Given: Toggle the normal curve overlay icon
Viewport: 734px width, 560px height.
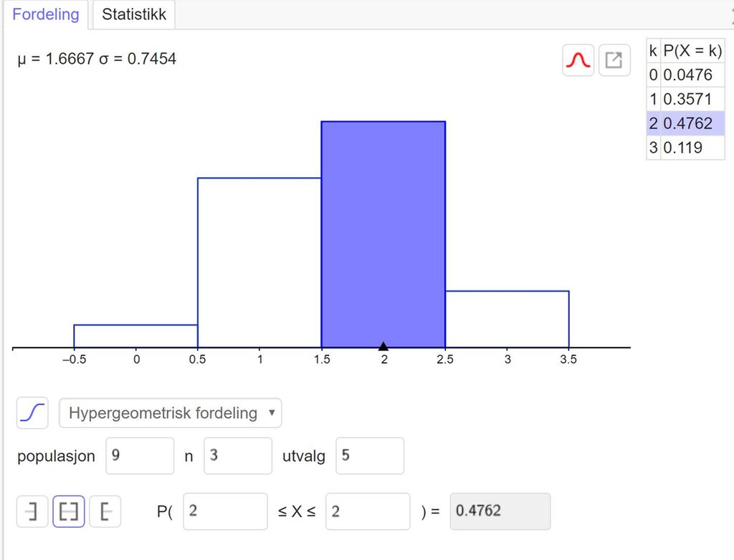Looking at the screenshot, I should pos(577,60).
